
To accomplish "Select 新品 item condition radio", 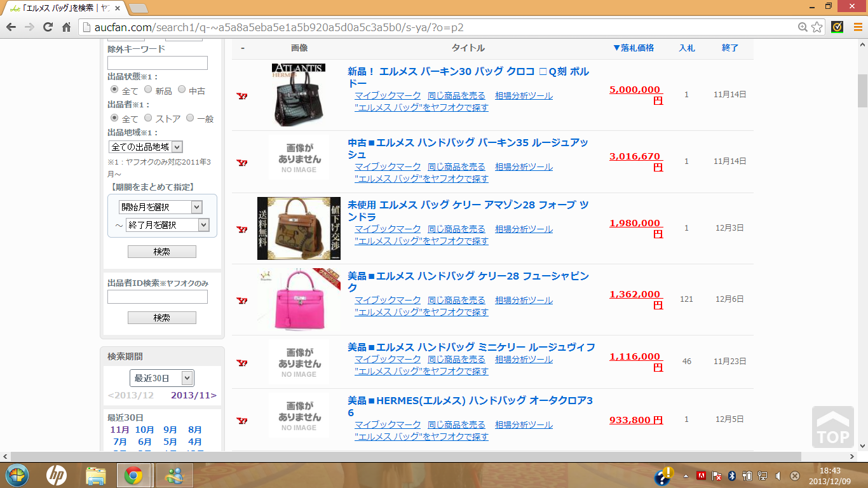I will [x=148, y=90].
